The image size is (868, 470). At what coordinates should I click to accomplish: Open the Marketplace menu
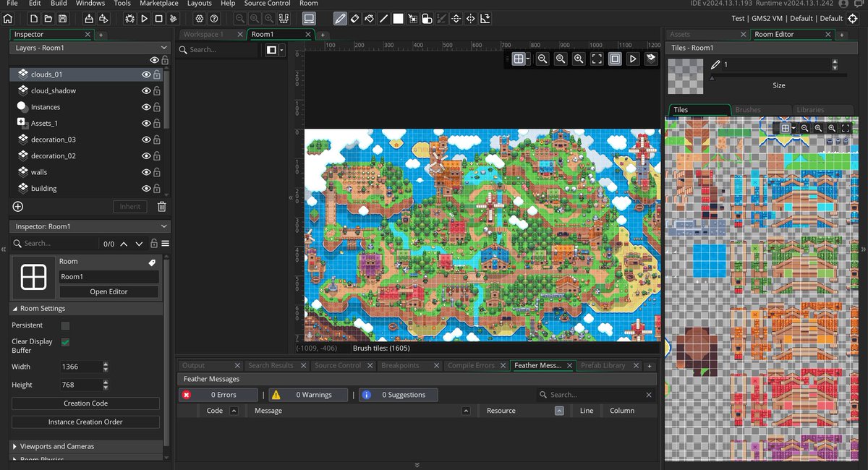tap(159, 4)
